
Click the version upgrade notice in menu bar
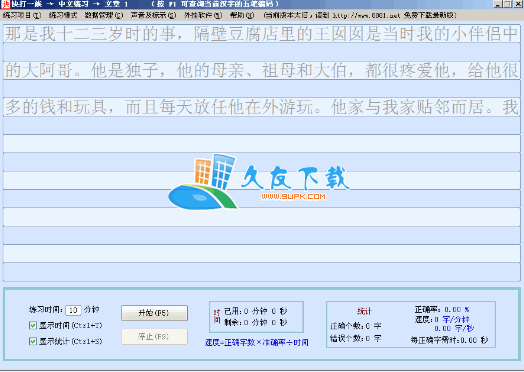click(360, 15)
